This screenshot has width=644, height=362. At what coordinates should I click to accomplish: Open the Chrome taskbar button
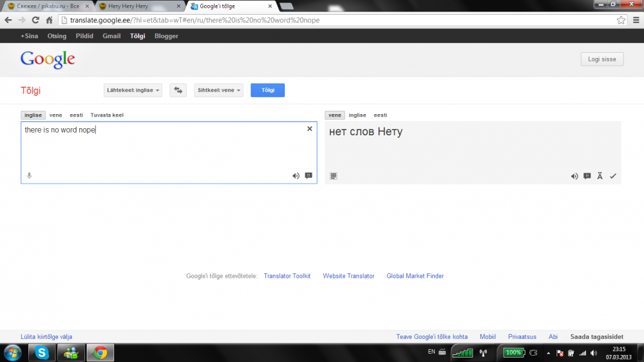tap(100, 352)
